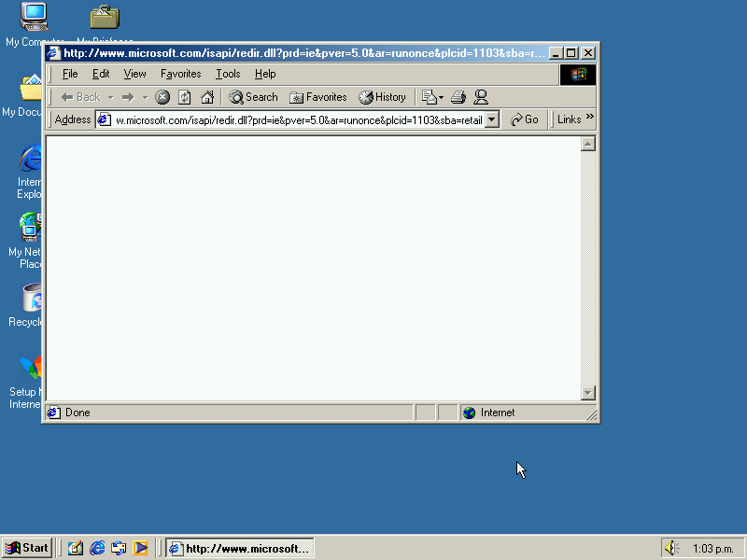Stop page loading with the Stop icon

162,98
